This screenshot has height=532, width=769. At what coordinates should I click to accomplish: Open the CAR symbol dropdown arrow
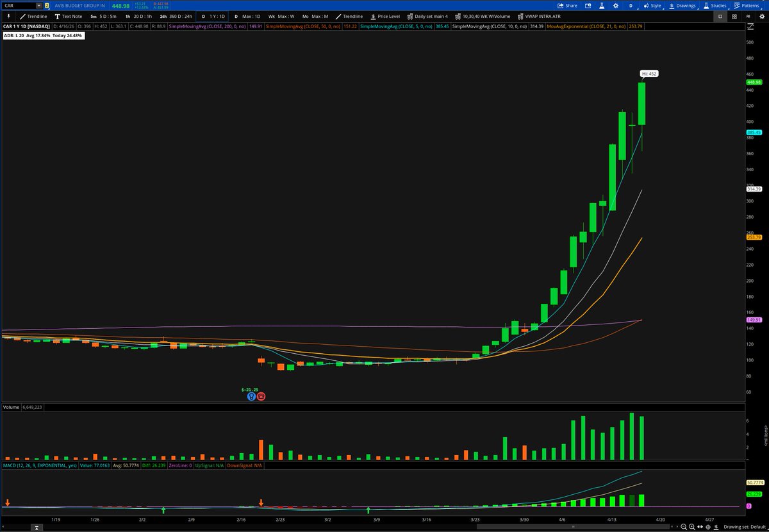click(39, 6)
